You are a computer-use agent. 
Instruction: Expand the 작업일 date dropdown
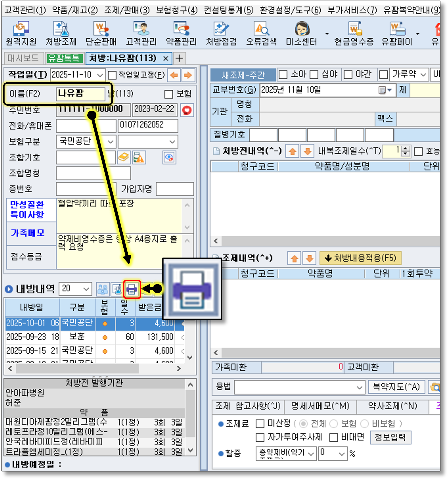[x=100, y=75]
